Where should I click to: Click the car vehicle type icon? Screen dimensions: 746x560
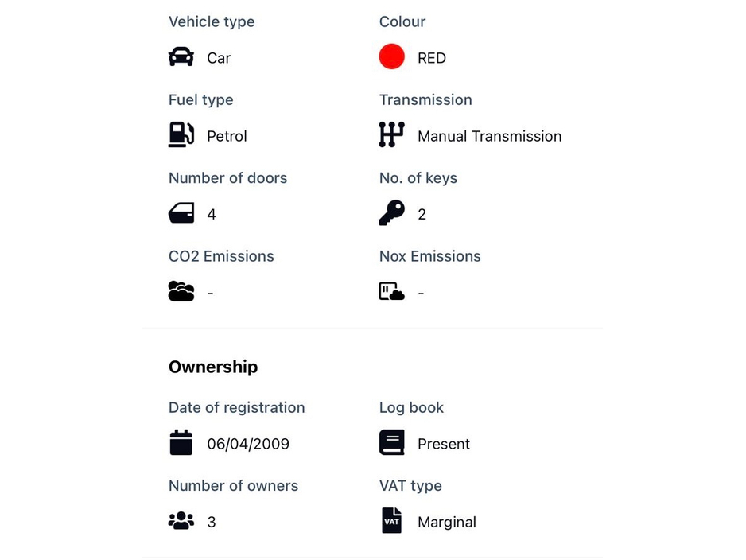click(181, 57)
